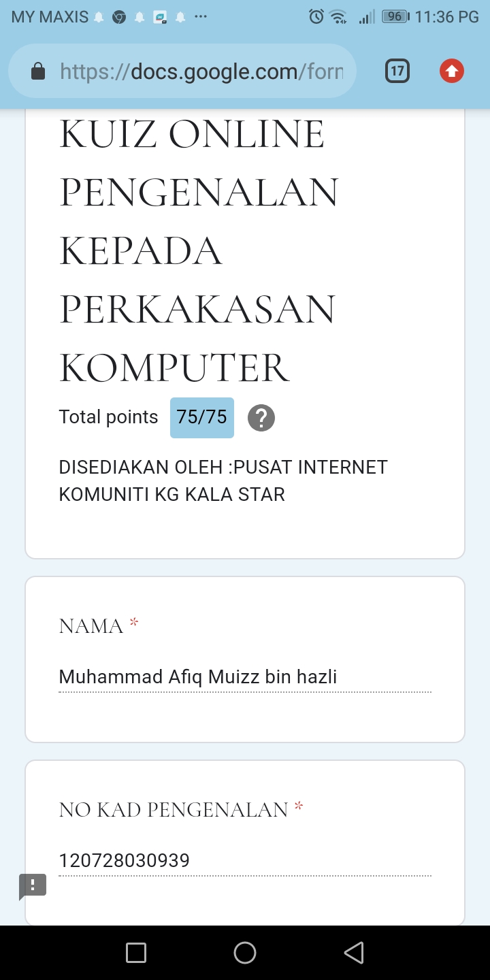Tap the mobile signal strength icon
The width and height of the screenshot is (490, 980).
pyautogui.click(x=367, y=18)
